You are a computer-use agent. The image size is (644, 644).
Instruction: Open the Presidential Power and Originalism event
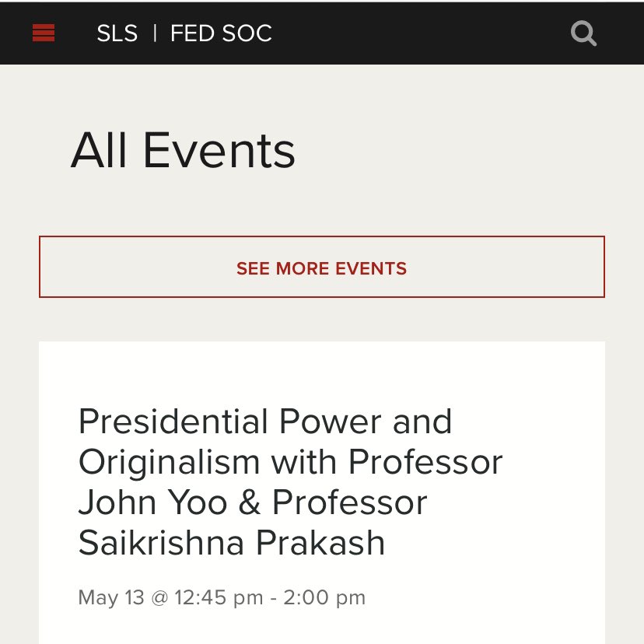[290, 481]
